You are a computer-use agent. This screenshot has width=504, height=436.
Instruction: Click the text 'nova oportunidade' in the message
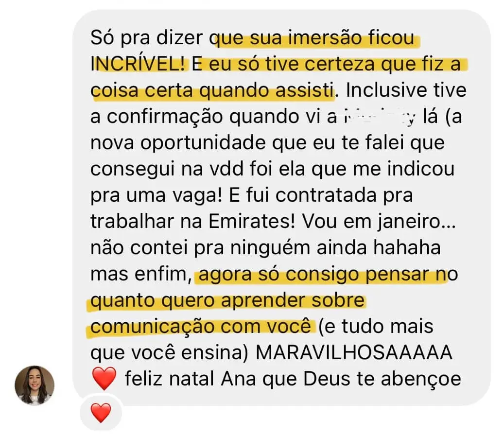pyautogui.click(x=178, y=143)
